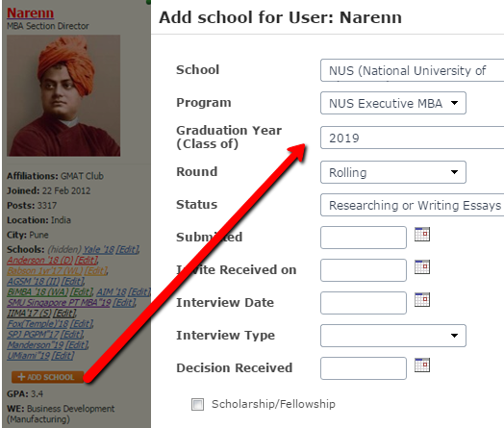Edit the UMiami"19 school entry
The height and width of the screenshot is (428, 504).
point(63,355)
